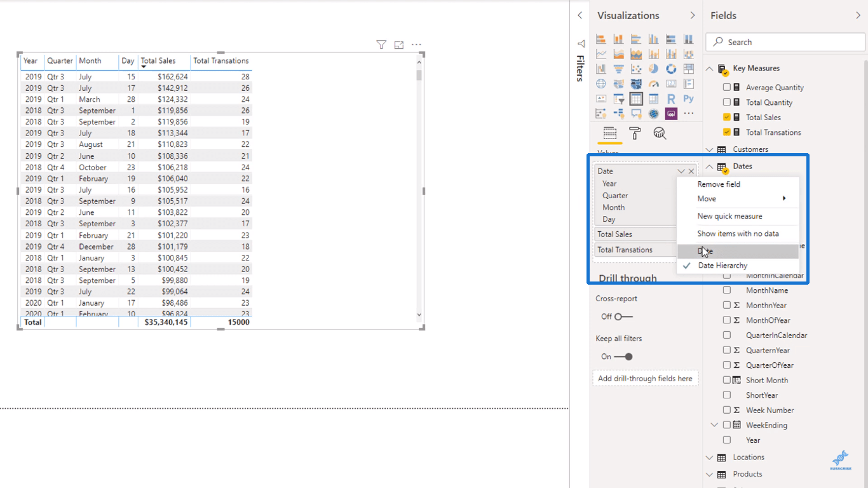Remove Date field with X button
Screen dimensions: 868x488
[x=691, y=172]
